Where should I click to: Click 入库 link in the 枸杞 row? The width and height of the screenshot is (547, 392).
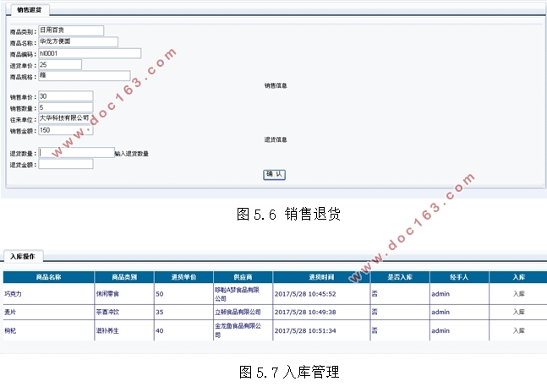[x=519, y=330]
